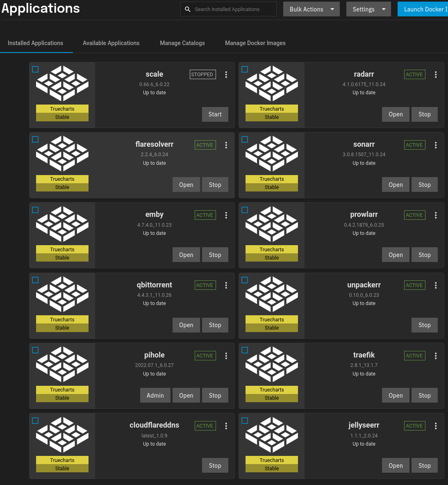The width and height of the screenshot is (448, 485).
Task: Start the scale application
Action: (215, 114)
